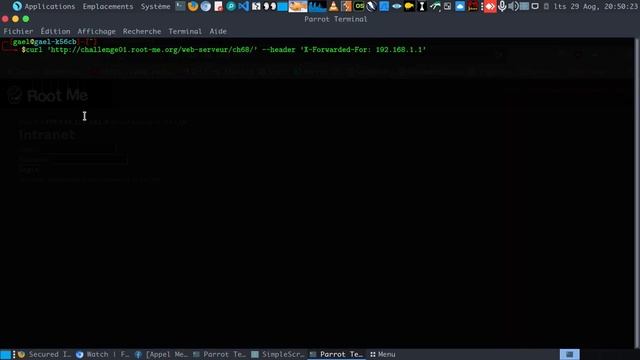Open the blue cloud app launcher
Screen dimensions: 640x360
pyautogui.click(x=460, y=6)
